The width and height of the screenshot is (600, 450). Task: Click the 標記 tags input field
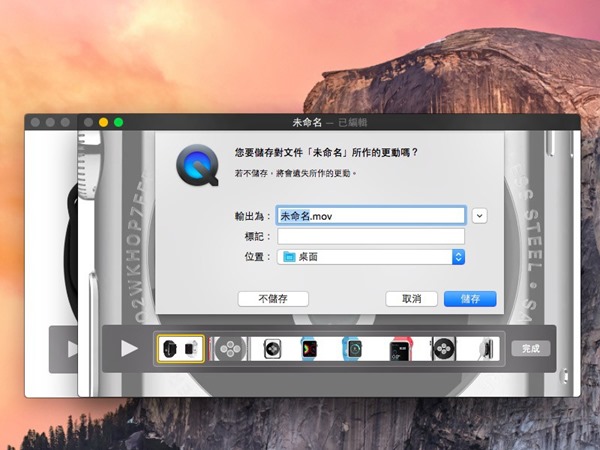(370, 236)
